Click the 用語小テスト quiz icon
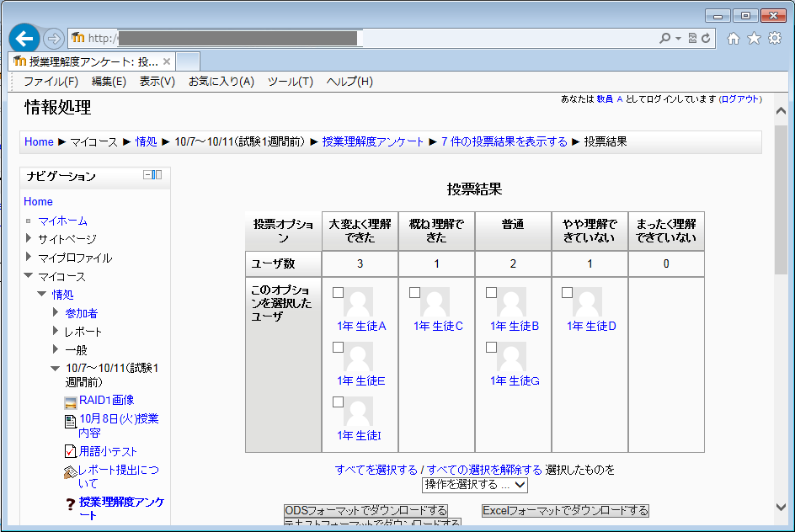 [x=71, y=451]
